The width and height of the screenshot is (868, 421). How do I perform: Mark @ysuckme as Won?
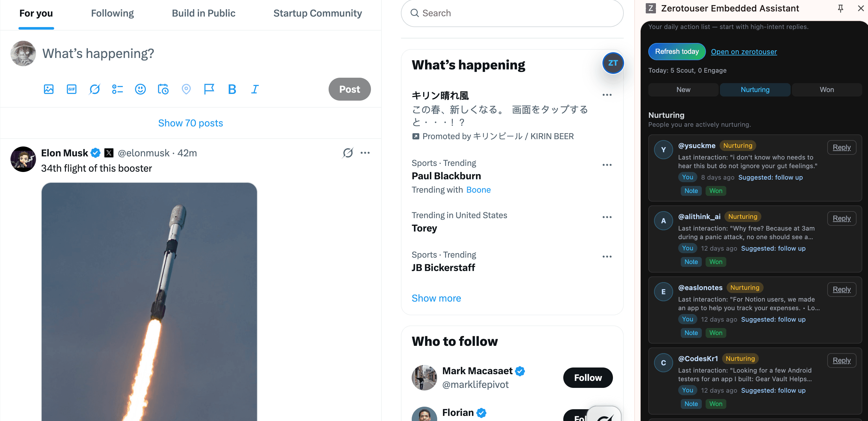(x=715, y=191)
